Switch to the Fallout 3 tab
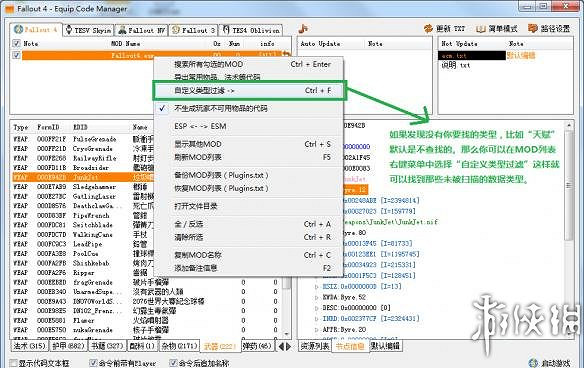Viewport: 584px width, 368px height. tap(194, 30)
